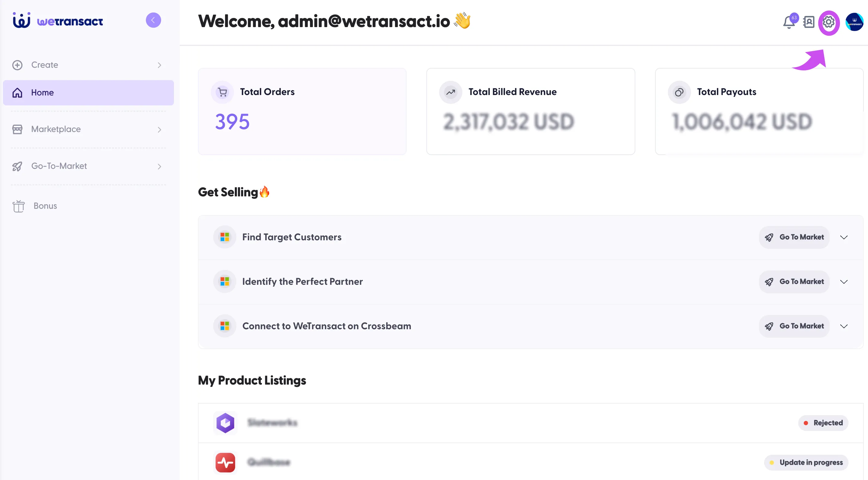Expand the Identify the Perfect Partner row
868x480 pixels.
tap(844, 282)
